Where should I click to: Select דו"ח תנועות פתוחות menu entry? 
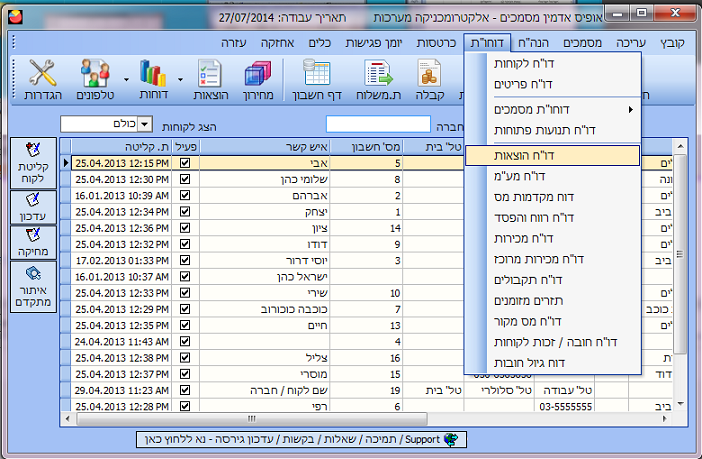(552, 130)
